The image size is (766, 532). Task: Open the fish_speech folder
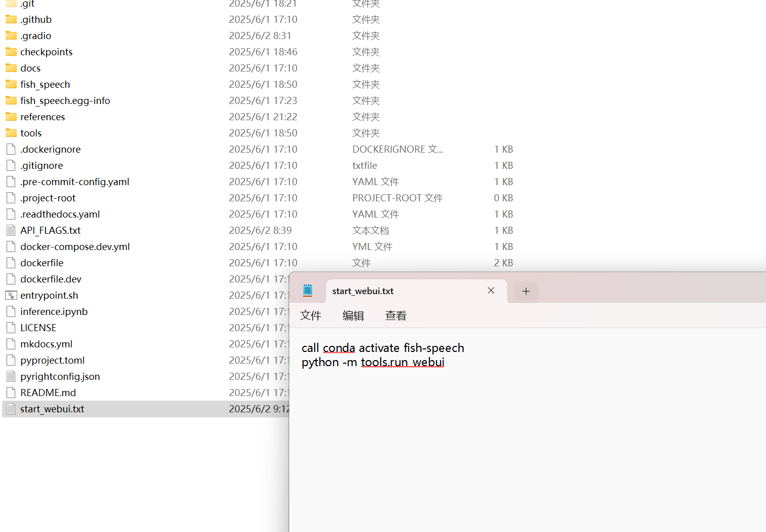pyautogui.click(x=45, y=84)
